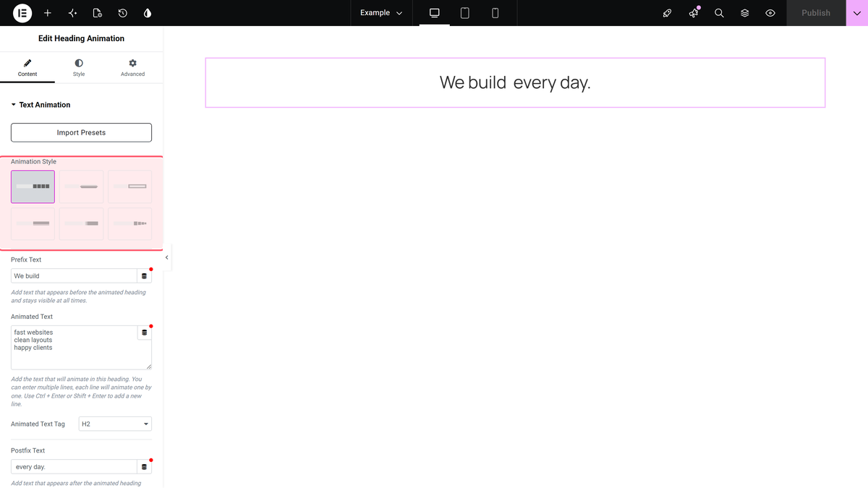Image resolution: width=868 pixels, height=488 pixels.
Task: Switch to mobile responsive view
Action: [x=495, y=13]
